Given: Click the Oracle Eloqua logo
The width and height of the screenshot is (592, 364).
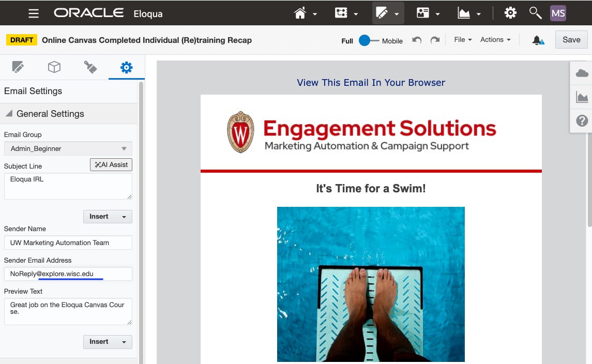Looking at the screenshot, I should [109, 13].
